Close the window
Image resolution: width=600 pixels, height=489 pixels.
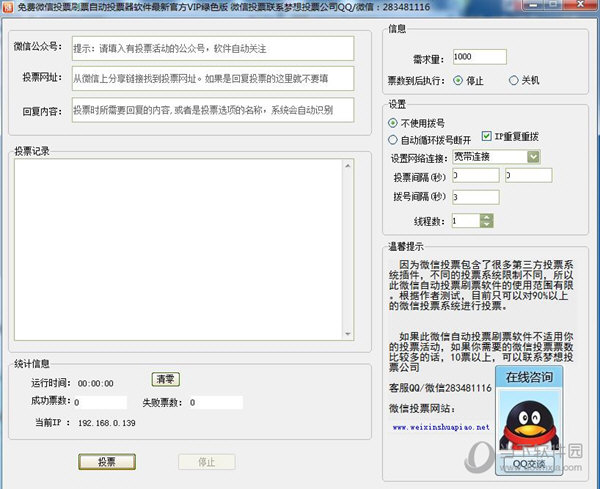point(580,5)
